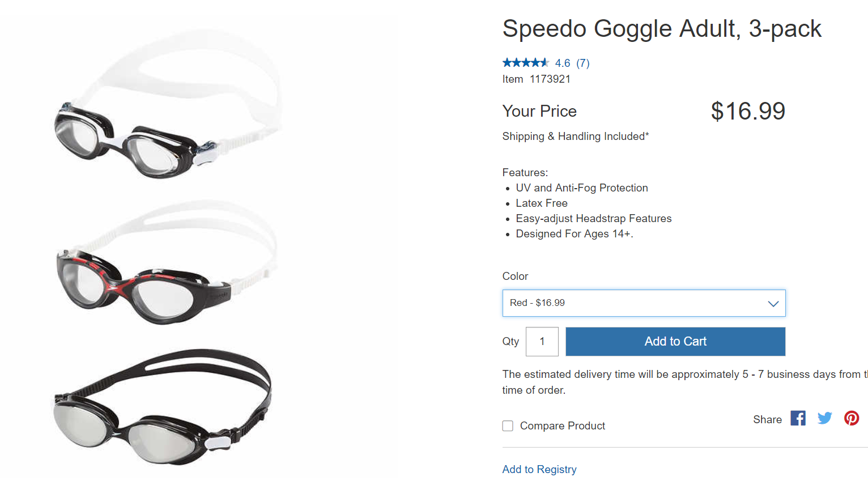Share this product on Twitter
Image resolution: width=868 pixels, height=481 pixels.
tap(824, 418)
